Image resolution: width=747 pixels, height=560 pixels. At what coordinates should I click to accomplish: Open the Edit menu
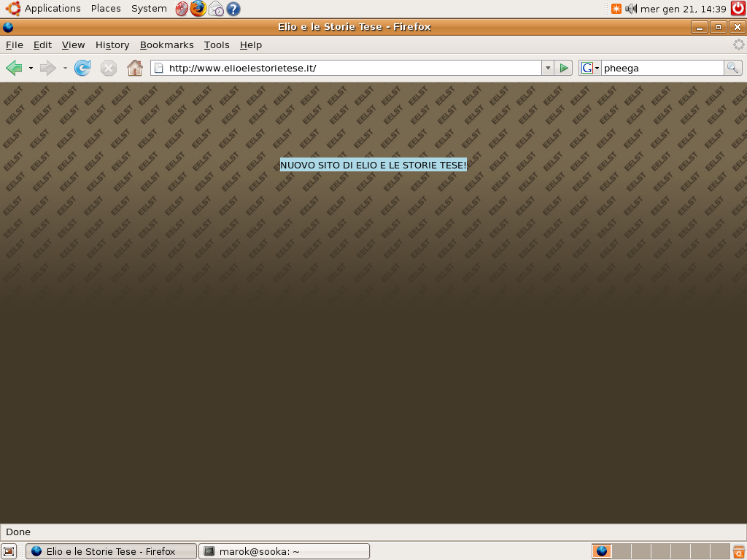pos(42,44)
